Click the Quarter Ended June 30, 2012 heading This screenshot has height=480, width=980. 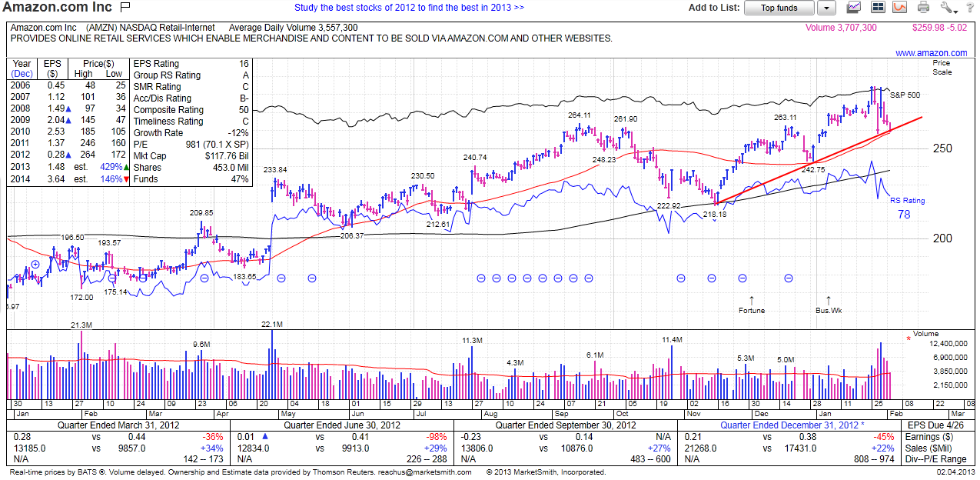click(x=342, y=425)
